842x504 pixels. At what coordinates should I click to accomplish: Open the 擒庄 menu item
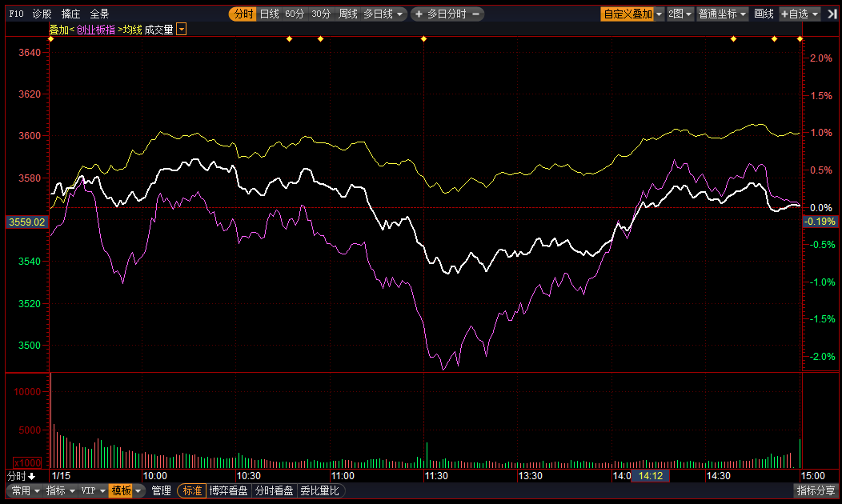(x=70, y=14)
